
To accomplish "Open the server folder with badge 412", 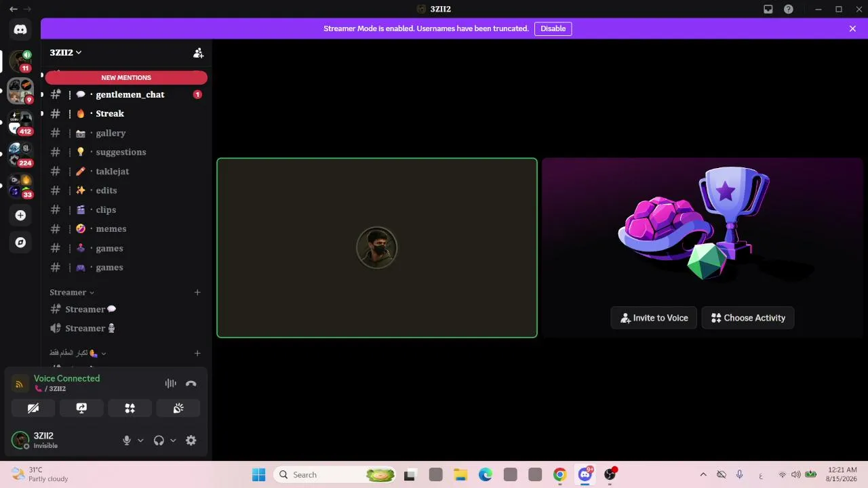I will tap(20, 123).
